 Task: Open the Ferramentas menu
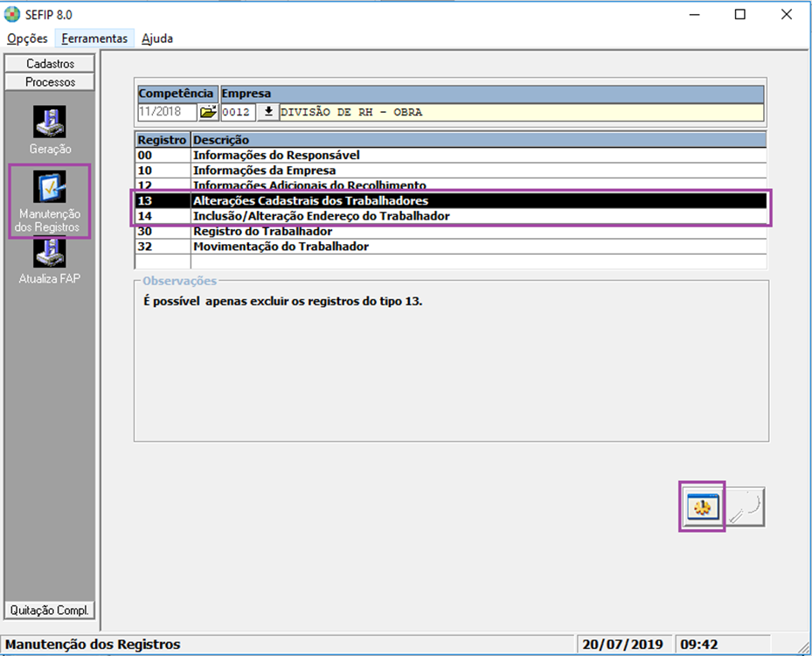[x=94, y=38]
